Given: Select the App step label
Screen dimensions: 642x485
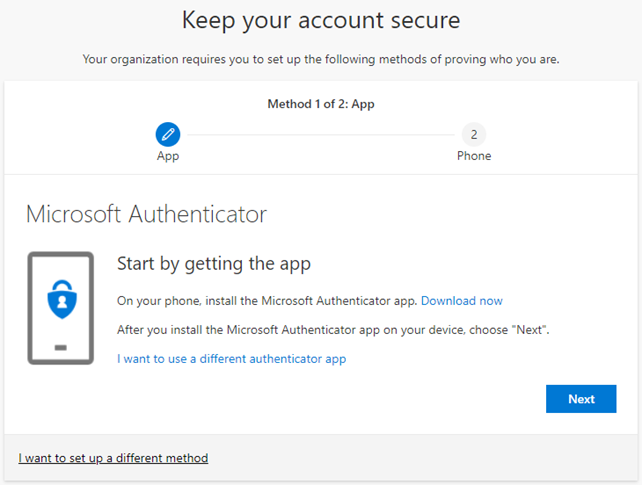Looking at the screenshot, I should point(168,156).
